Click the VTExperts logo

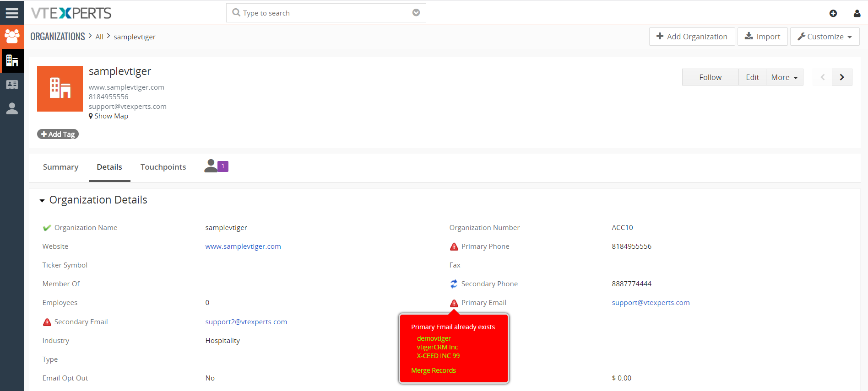pyautogui.click(x=71, y=13)
